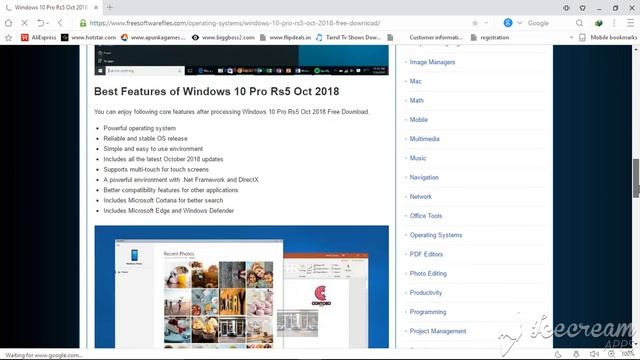Image resolution: width=640 pixels, height=360 pixels.
Task: Open the Project Management category
Action: (438, 331)
